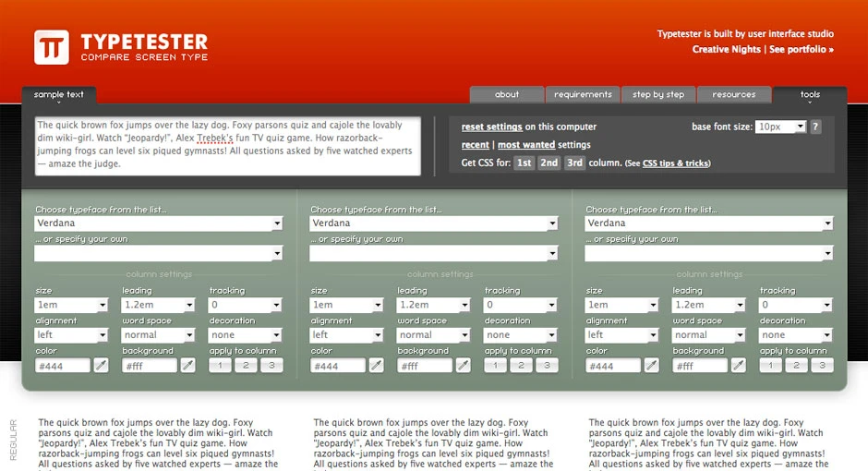Open second column Verdana typeface dropdown
This screenshot has height=471, width=868.
click(x=433, y=223)
